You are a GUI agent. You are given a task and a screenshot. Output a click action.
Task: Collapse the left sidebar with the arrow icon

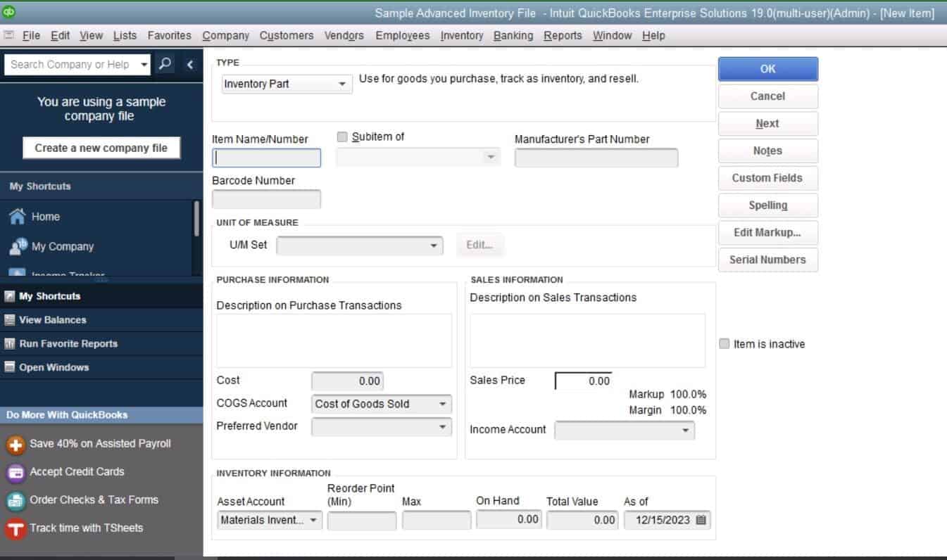tap(189, 64)
